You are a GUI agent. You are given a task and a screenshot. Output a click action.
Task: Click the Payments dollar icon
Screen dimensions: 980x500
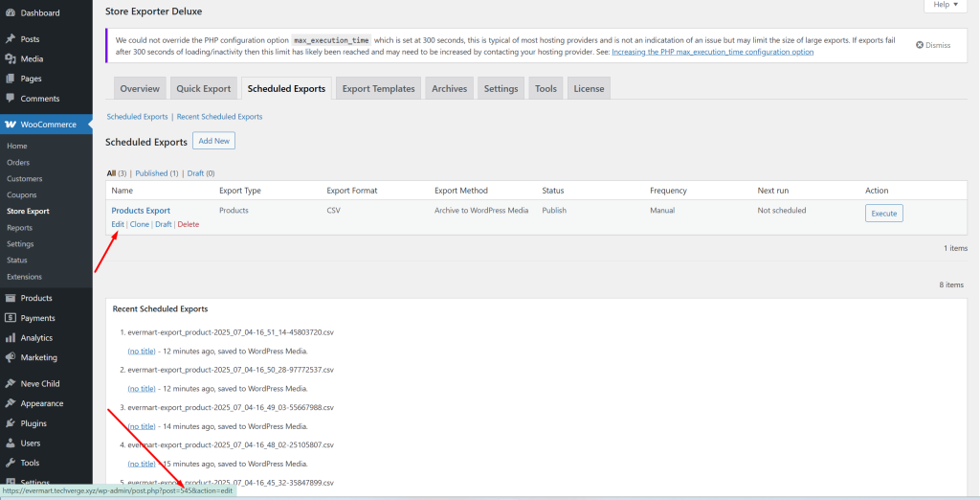(10, 318)
